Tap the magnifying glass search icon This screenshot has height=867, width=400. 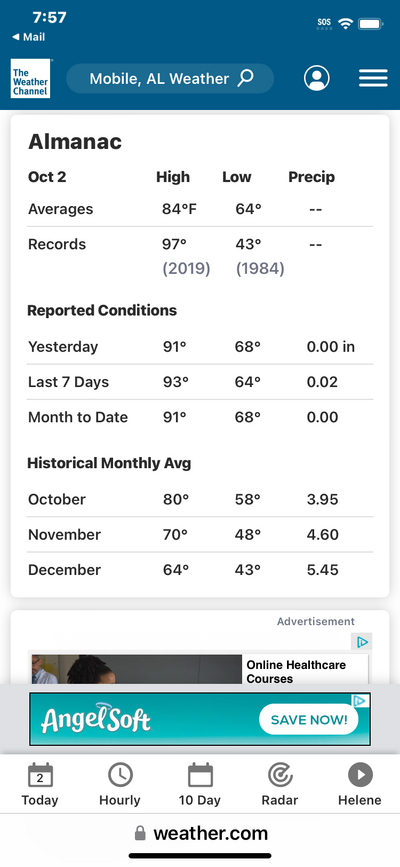coord(245,78)
